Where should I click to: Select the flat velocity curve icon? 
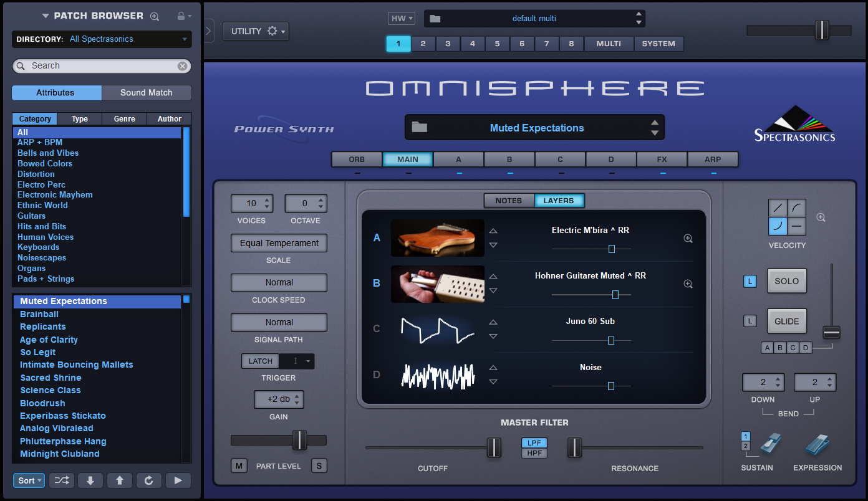pos(798,226)
